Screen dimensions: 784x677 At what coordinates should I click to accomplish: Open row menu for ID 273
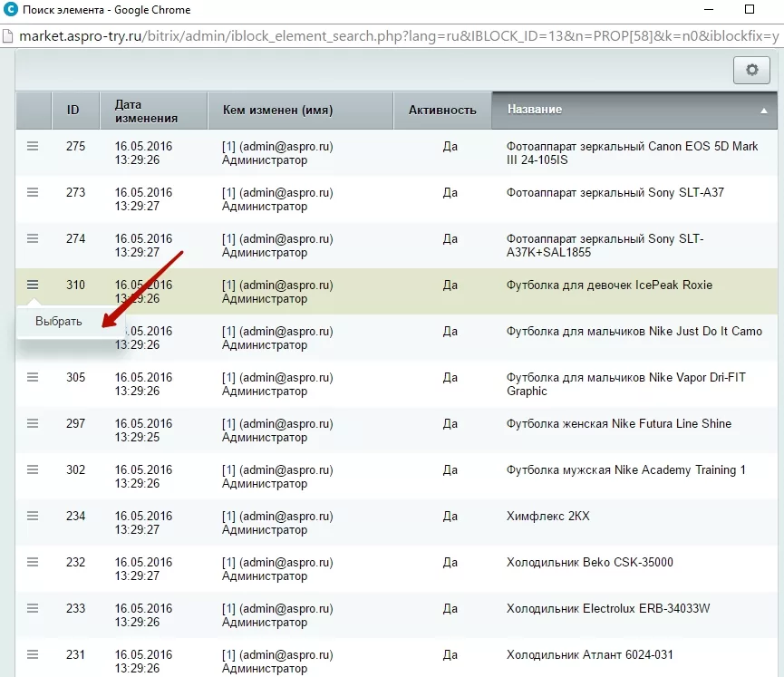(33, 192)
